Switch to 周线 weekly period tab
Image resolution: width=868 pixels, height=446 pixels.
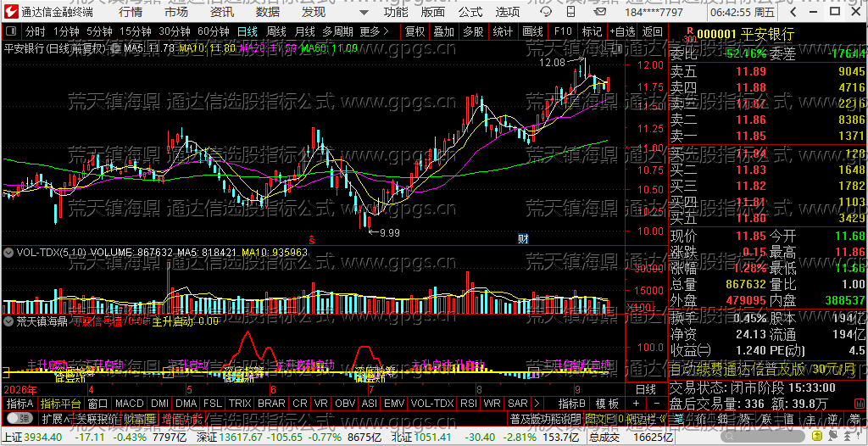[276, 31]
